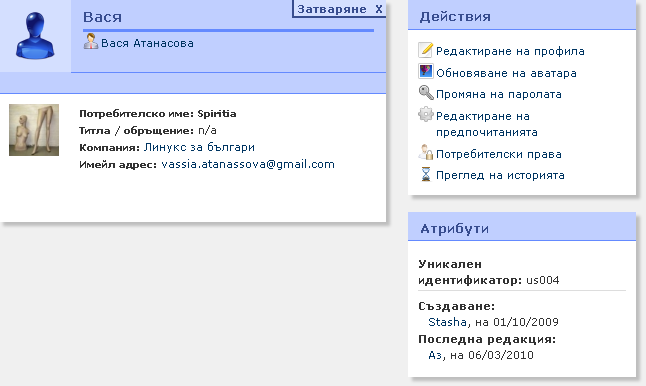Click the hourglass icon for history review

coord(426,174)
